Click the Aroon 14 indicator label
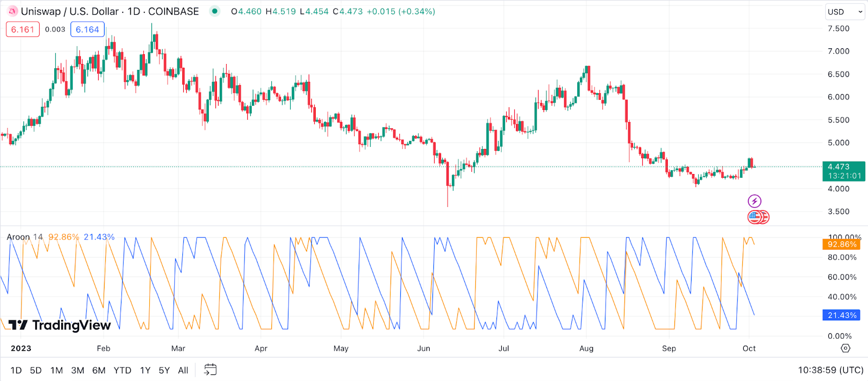868x381 pixels. pos(24,237)
